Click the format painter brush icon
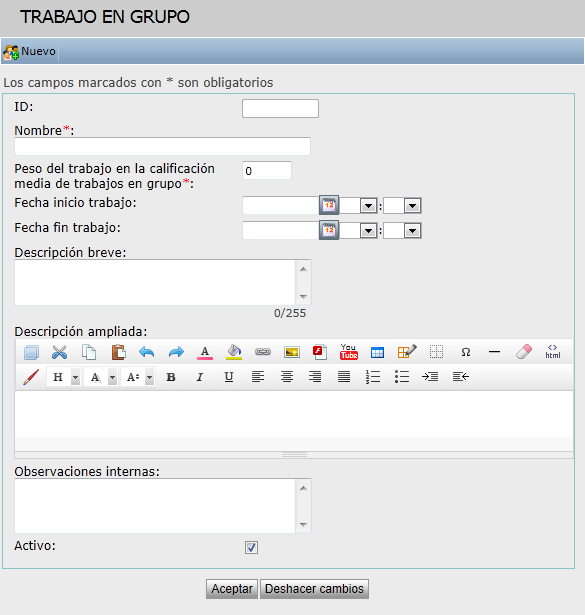The image size is (585, 615). coord(31,377)
